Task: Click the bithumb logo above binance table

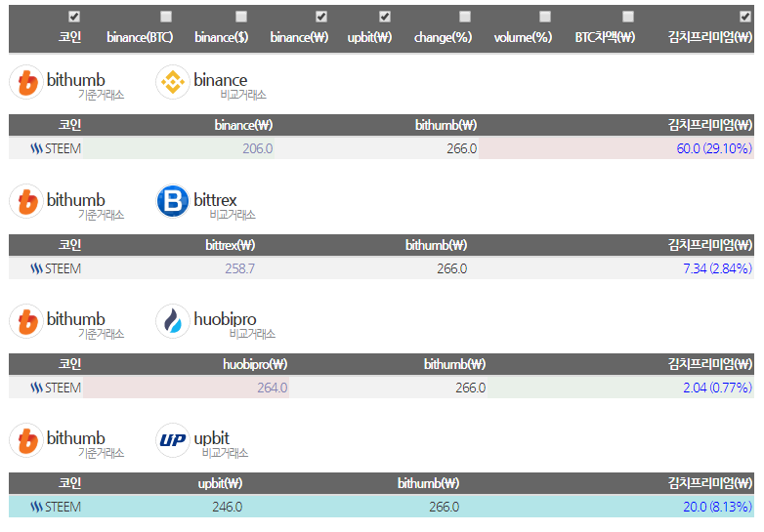Action: [x=26, y=82]
